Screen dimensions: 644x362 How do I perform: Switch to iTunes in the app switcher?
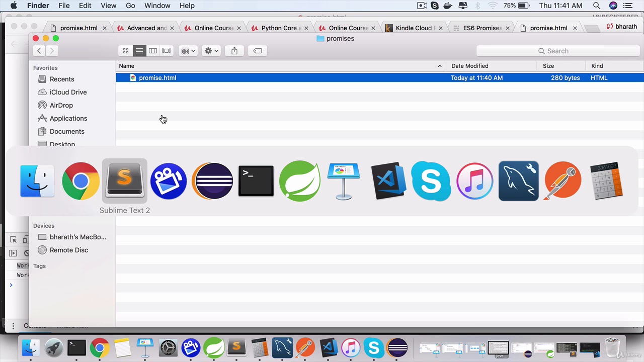click(x=475, y=180)
